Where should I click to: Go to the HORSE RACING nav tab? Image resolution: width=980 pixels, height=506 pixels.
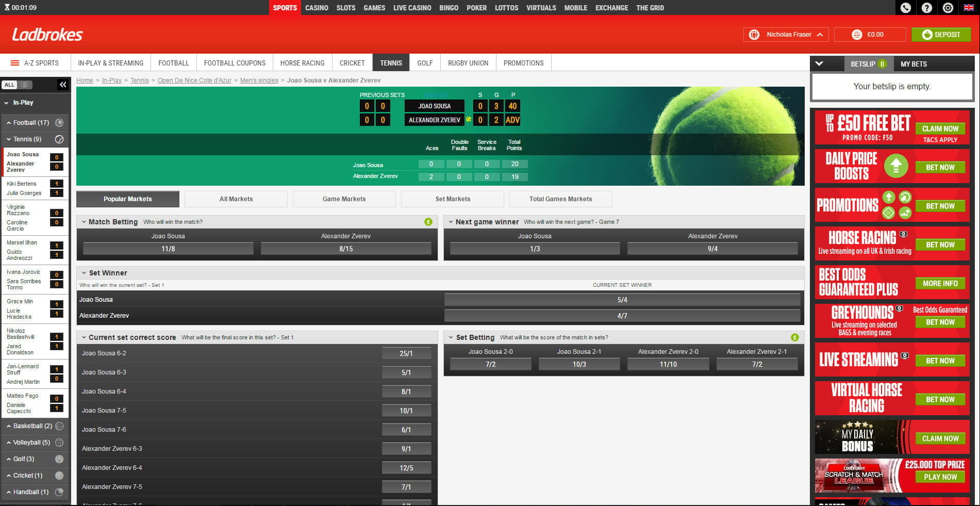tap(302, 63)
